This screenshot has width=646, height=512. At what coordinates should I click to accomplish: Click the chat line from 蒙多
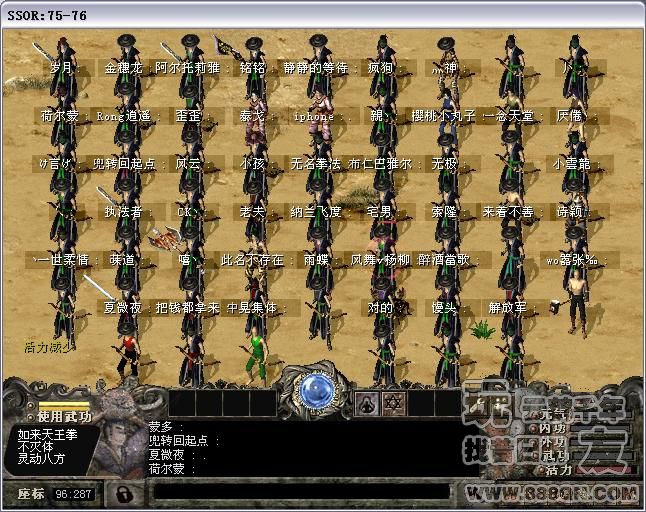166,427
